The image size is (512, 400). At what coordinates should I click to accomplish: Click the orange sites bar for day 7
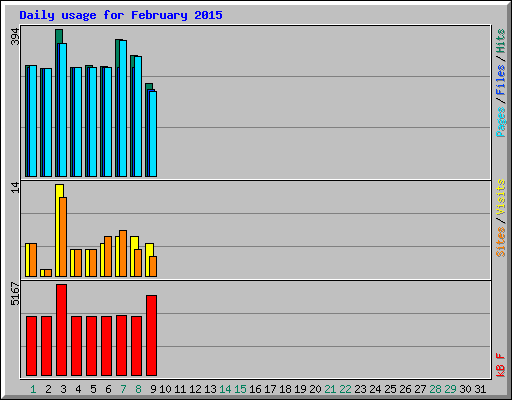click(x=123, y=253)
